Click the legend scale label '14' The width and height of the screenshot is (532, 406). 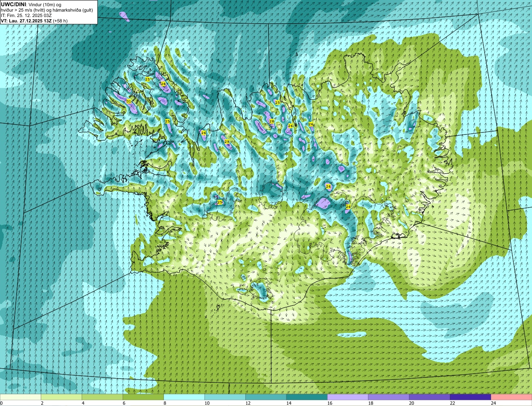point(288,403)
